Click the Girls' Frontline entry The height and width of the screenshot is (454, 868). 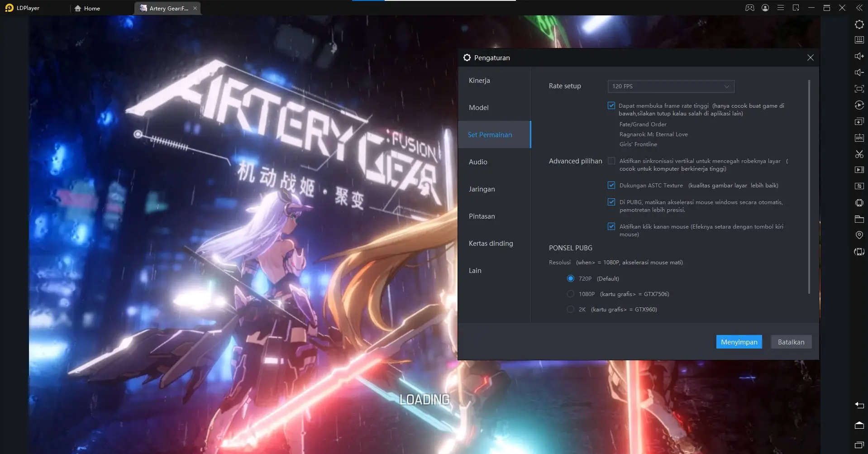638,144
